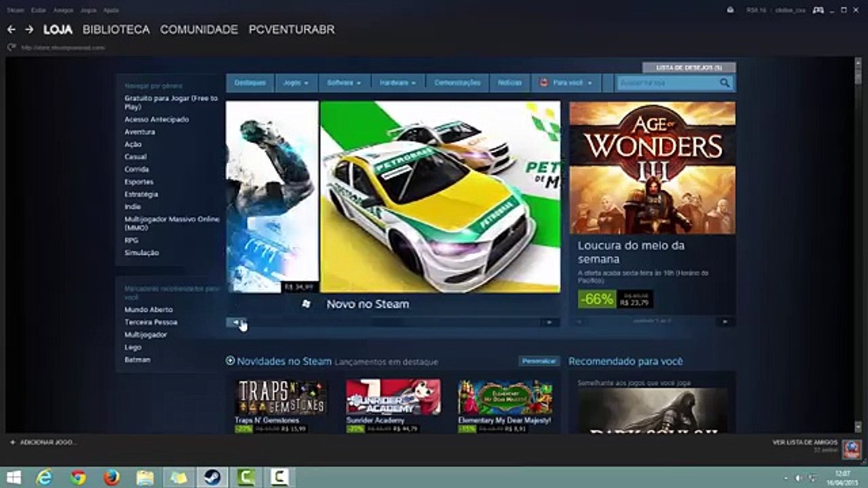This screenshot has width=868, height=488.
Task: Open the Amigos menu
Action: 63,10
